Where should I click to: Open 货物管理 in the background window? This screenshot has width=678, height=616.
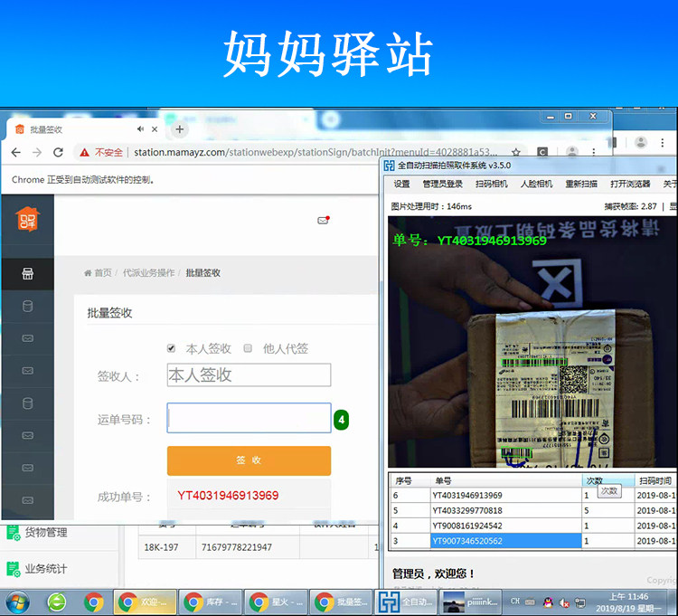[46, 532]
